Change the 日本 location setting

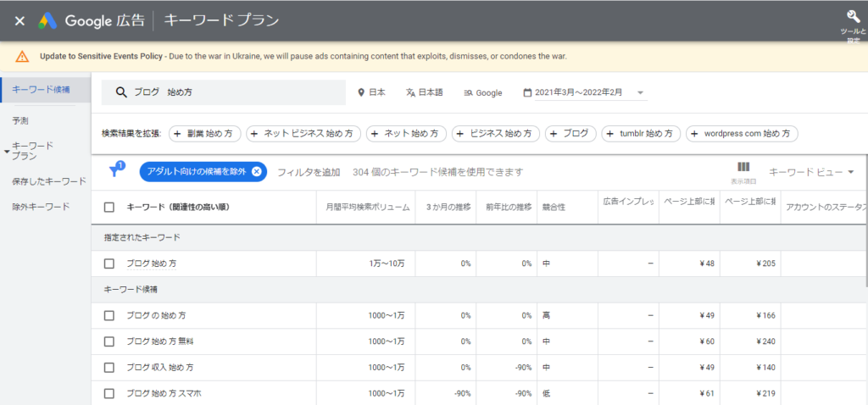pyautogui.click(x=371, y=92)
